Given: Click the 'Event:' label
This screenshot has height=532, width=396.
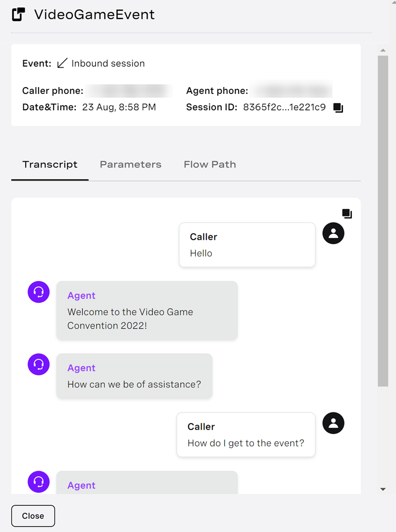Looking at the screenshot, I should pyautogui.click(x=37, y=63).
